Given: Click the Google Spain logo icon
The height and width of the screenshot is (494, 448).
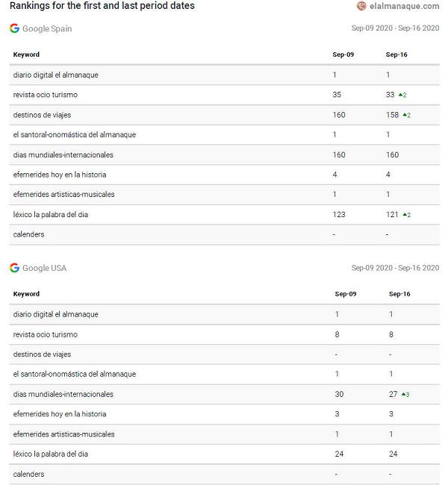Looking at the screenshot, I should pos(15,28).
